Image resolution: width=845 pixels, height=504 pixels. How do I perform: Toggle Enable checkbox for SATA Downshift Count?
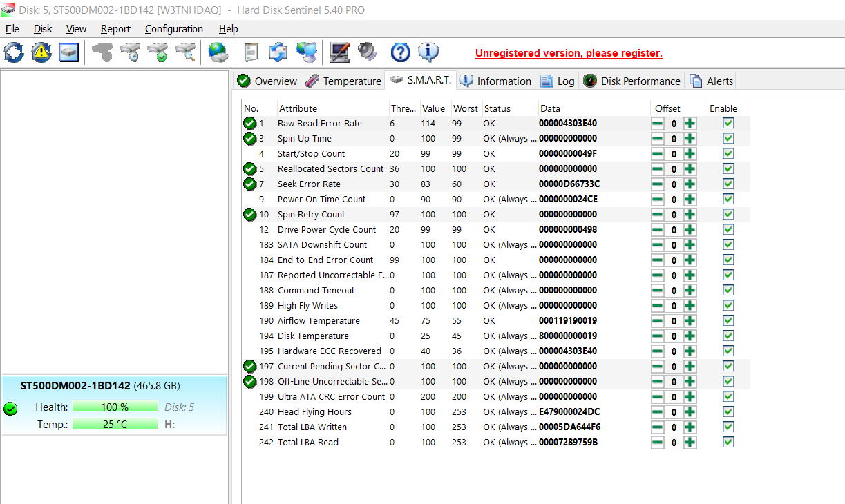tap(728, 244)
